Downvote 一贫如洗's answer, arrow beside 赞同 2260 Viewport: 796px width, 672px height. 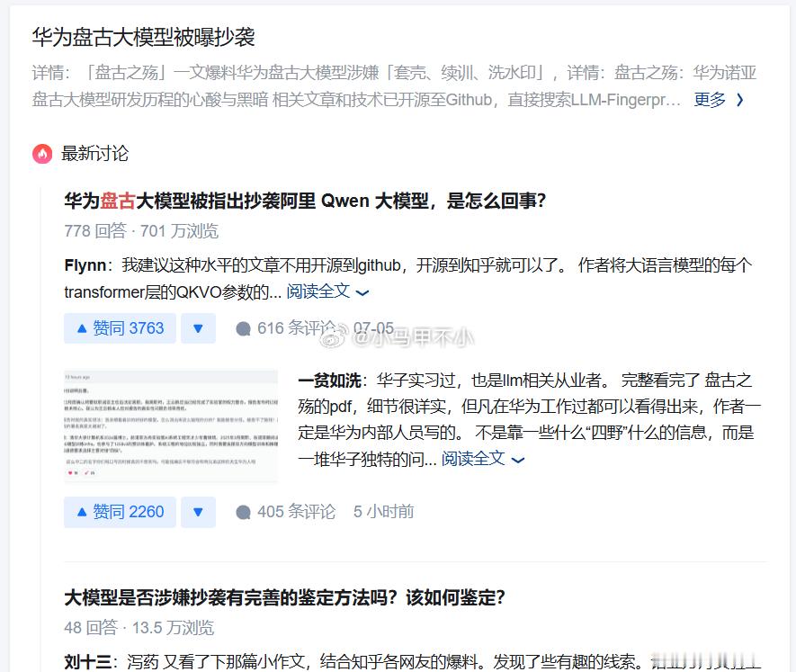(x=198, y=512)
